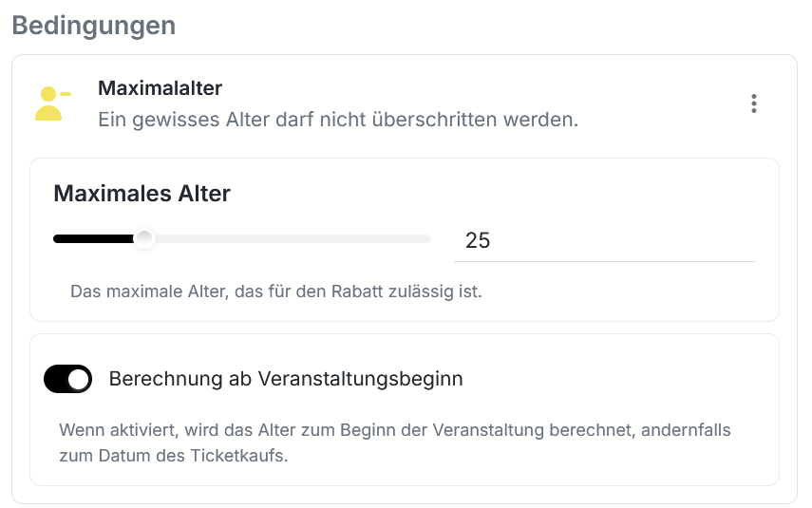Toggle the Berechnung ab Veranstaltungsbeginn switch

pos(68,379)
